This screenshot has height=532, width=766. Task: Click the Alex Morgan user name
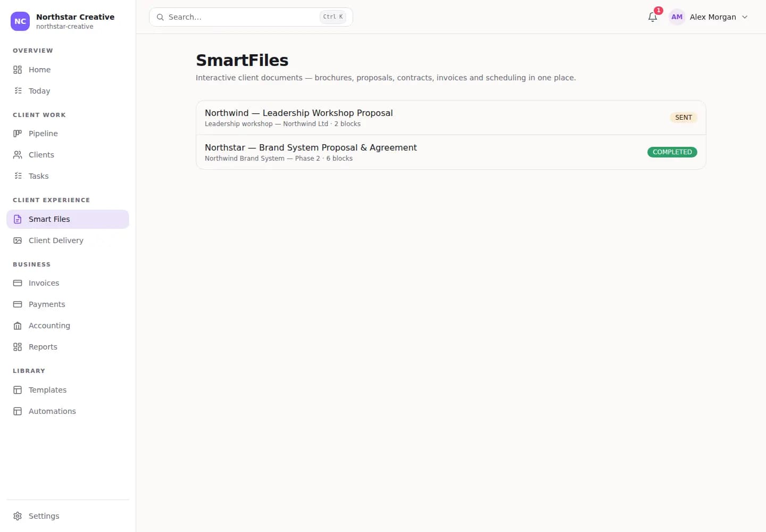713,17
